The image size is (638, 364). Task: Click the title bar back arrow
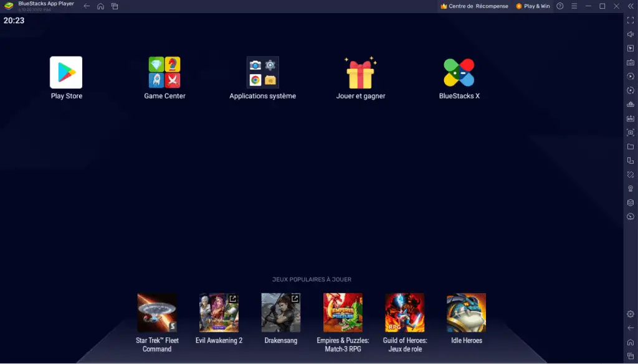coord(87,6)
